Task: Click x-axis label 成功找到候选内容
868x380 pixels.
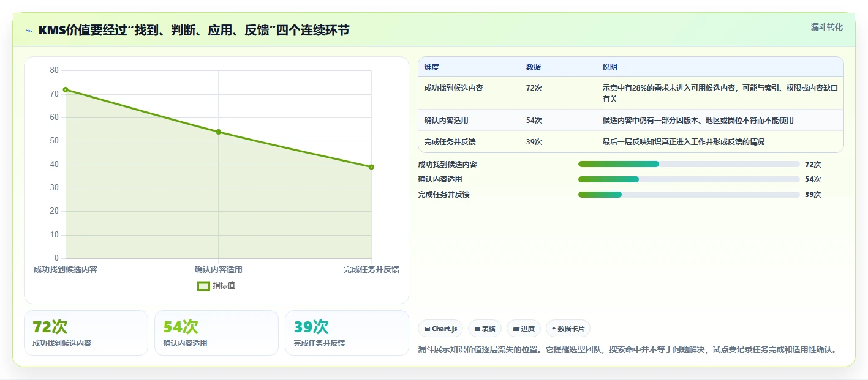Action: point(66,269)
